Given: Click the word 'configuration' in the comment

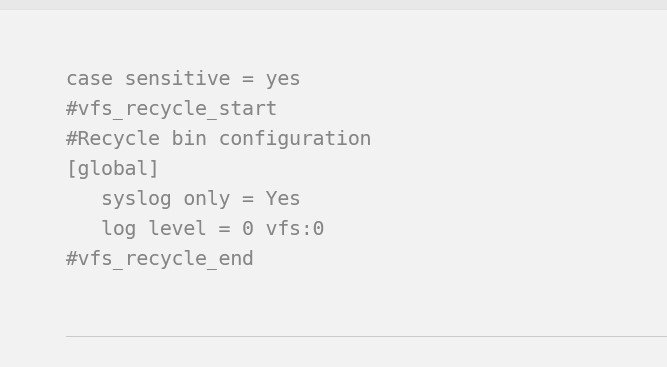Looking at the screenshot, I should (295, 139).
